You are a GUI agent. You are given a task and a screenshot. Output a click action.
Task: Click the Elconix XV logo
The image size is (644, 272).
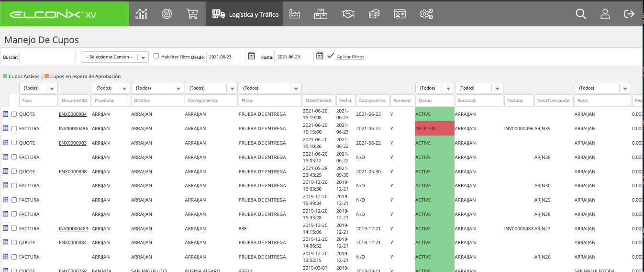click(x=53, y=14)
